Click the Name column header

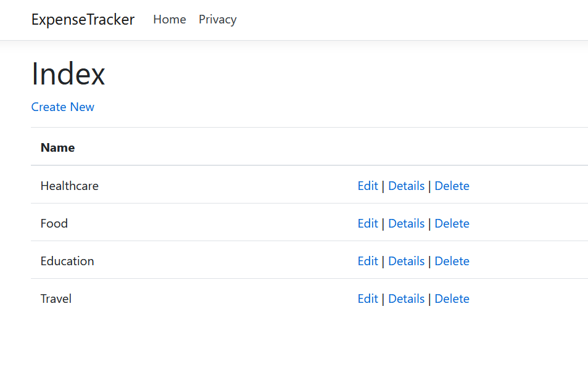coord(58,148)
